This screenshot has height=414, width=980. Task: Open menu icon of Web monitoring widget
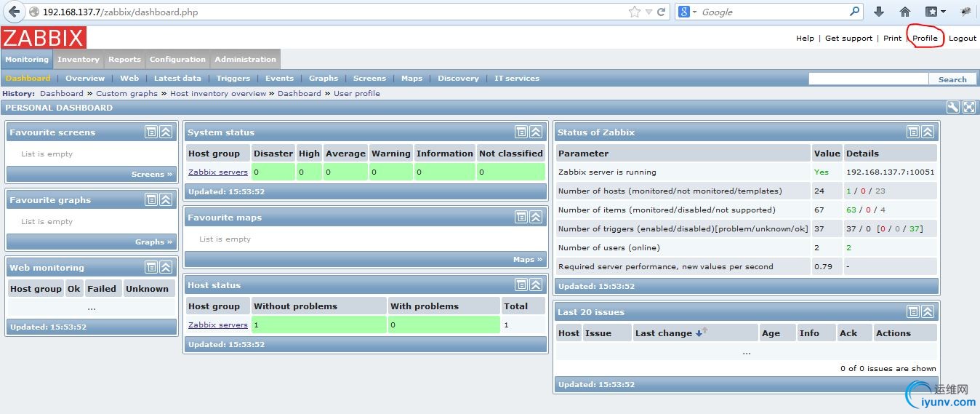151,267
